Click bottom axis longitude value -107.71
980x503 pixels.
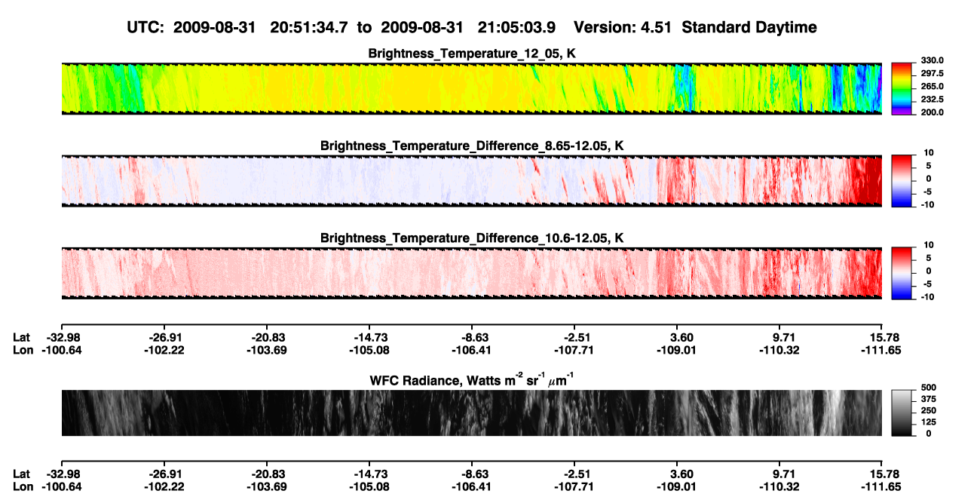(574, 486)
